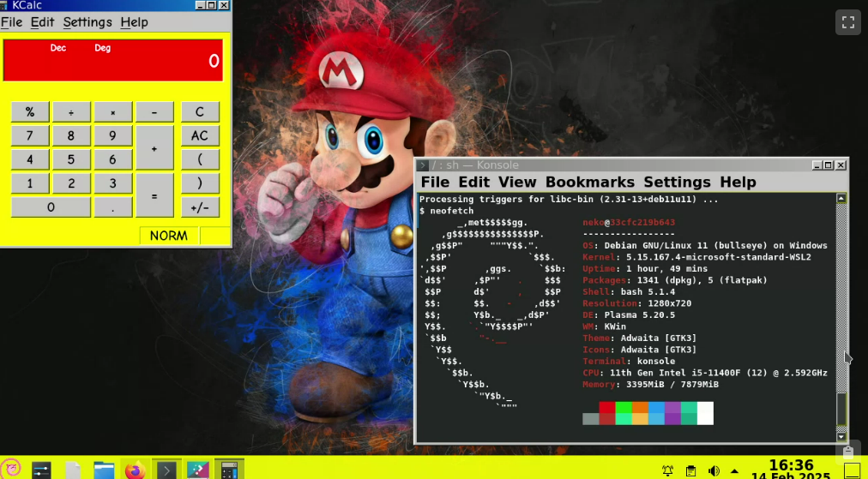Click digit 6 in KCalc
Viewport: 868px width, 479px height.
(113, 160)
